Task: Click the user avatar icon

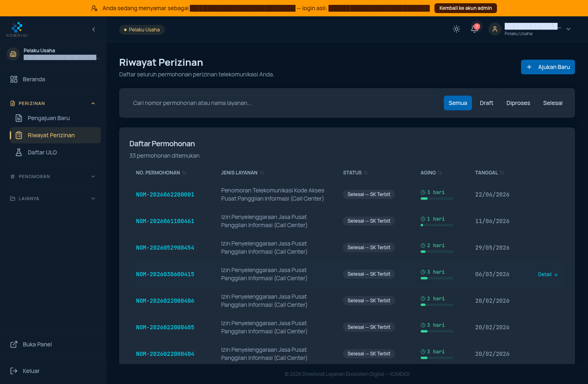Action: [495, 29]
